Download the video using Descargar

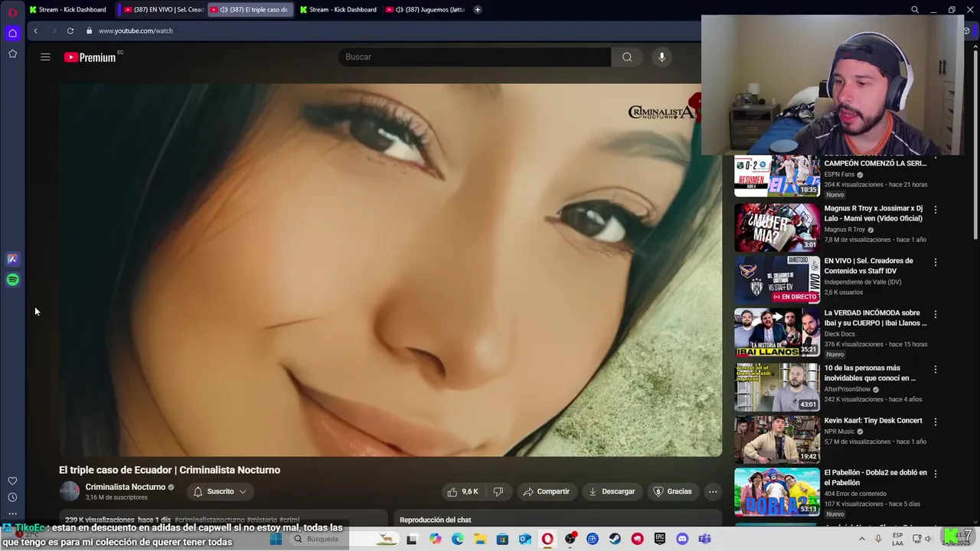click(x=612, y=491)
